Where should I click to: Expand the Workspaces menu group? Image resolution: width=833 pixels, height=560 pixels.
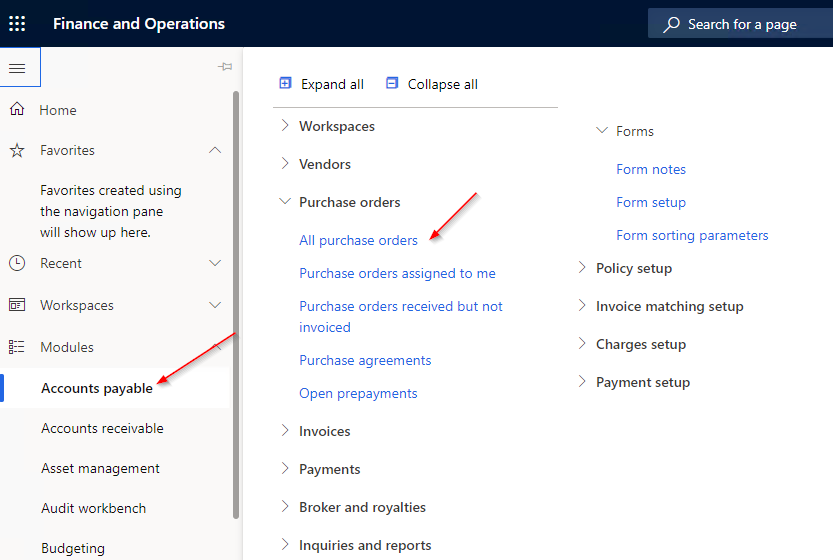point(285,125)
